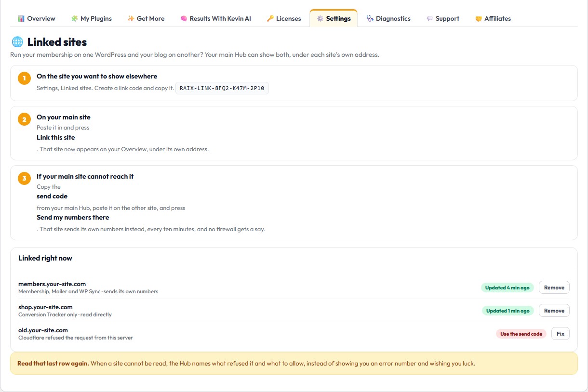The height and width of the screenshot is (392, 588).
Task: Click the send code label in step 3
Action: tap(52, 196)
